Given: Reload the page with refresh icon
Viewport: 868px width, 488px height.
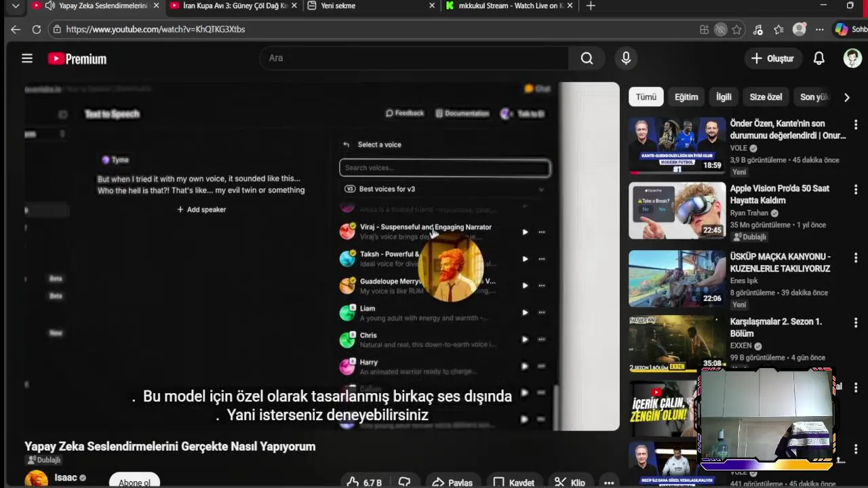Looking at the screenshot, I should click(37, 29).
